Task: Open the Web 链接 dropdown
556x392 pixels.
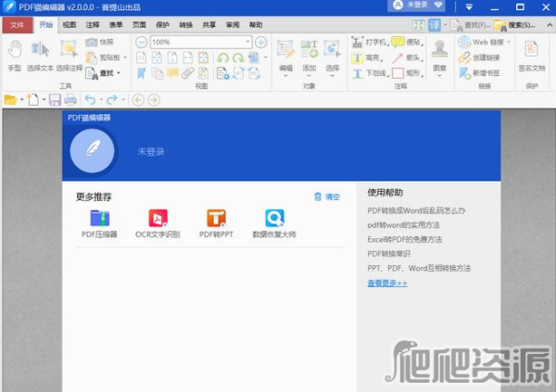Action: click(509, 42)
